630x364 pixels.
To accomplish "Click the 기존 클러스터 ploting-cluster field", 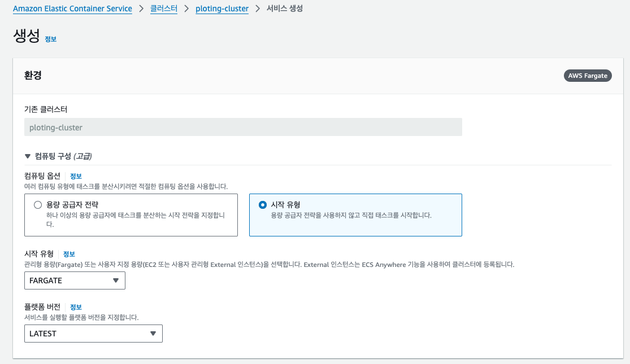I will [x=243, y=127].
